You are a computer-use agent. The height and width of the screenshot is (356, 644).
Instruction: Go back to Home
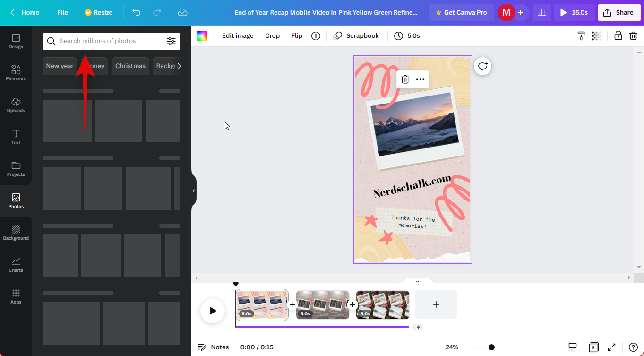pyautogui.click(x=25, y=12)
